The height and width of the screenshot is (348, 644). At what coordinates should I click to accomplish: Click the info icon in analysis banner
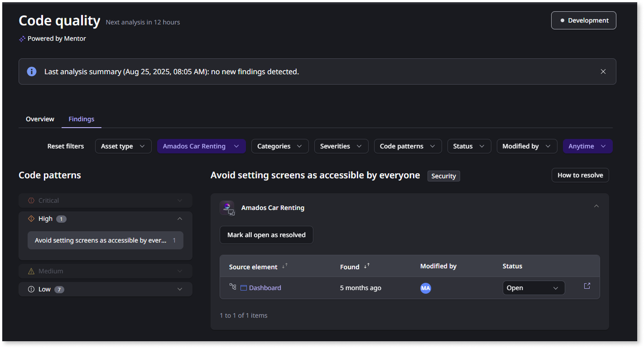coord(31,72)
